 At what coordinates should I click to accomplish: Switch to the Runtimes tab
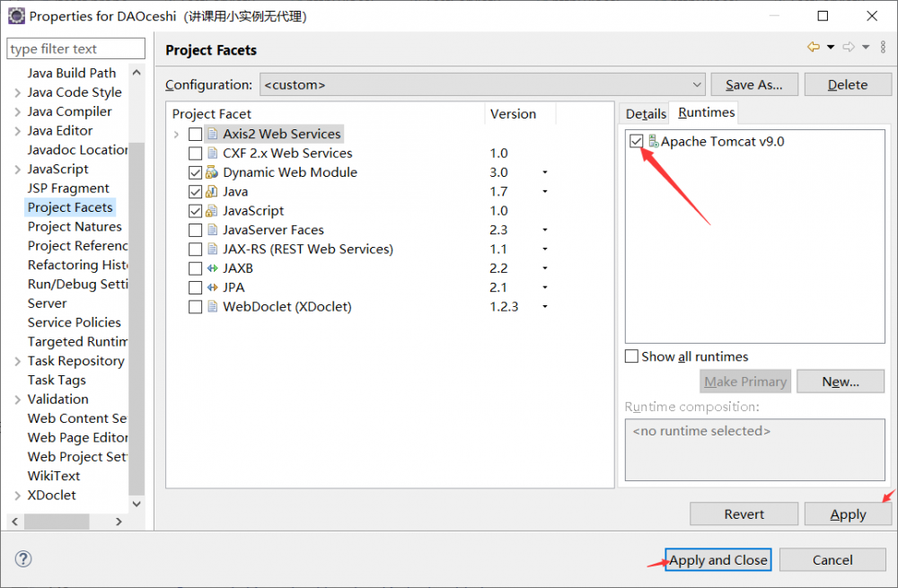706,112
